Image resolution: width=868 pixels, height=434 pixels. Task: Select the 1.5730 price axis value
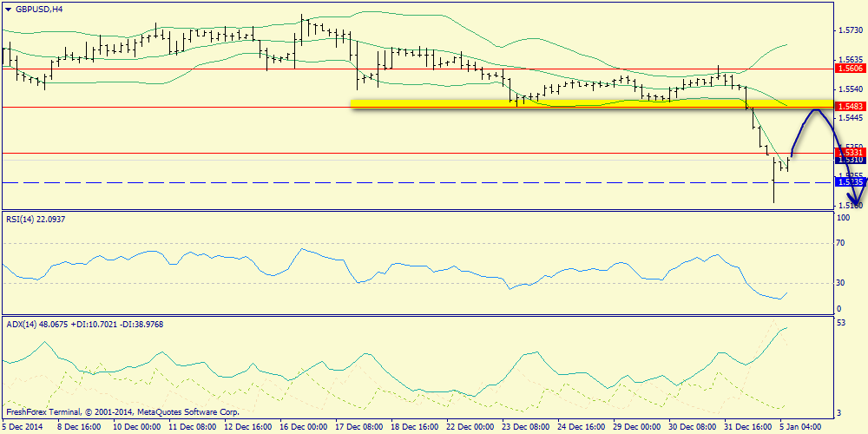[x=851, y=30]
